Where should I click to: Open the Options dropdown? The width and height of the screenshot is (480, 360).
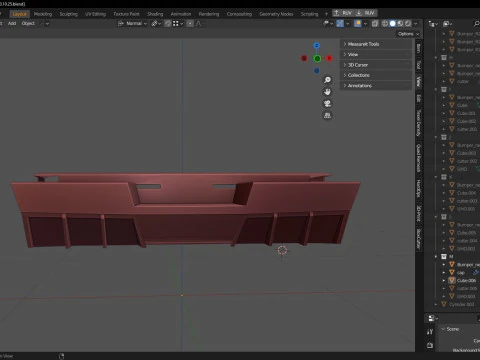408,34
